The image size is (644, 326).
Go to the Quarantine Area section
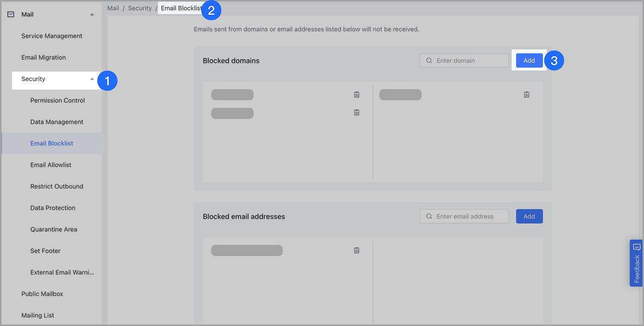54,229
